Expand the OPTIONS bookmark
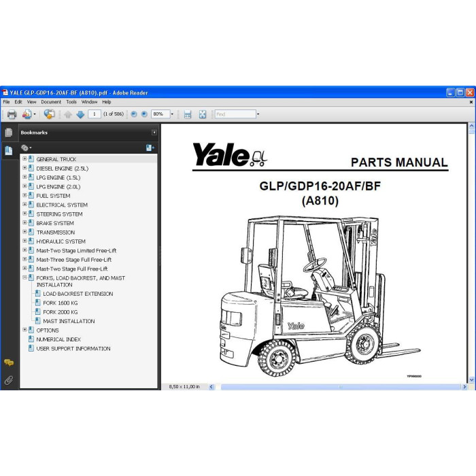476x476 pixels. (25, 330)
